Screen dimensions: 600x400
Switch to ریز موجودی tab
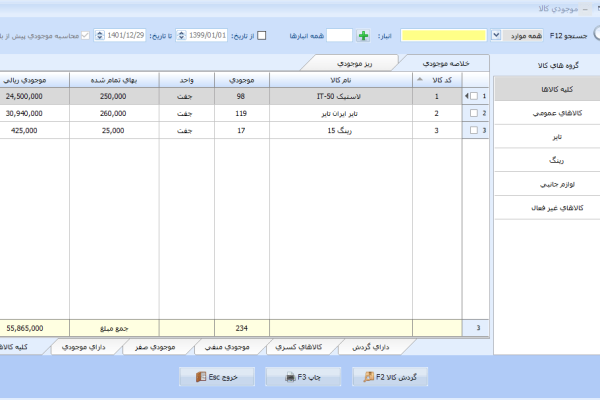click(x=354, y=64)
